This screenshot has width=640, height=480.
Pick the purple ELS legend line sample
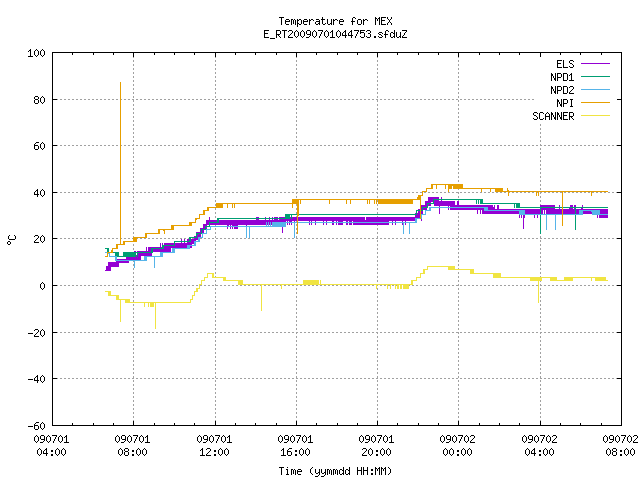coord(595,64)
